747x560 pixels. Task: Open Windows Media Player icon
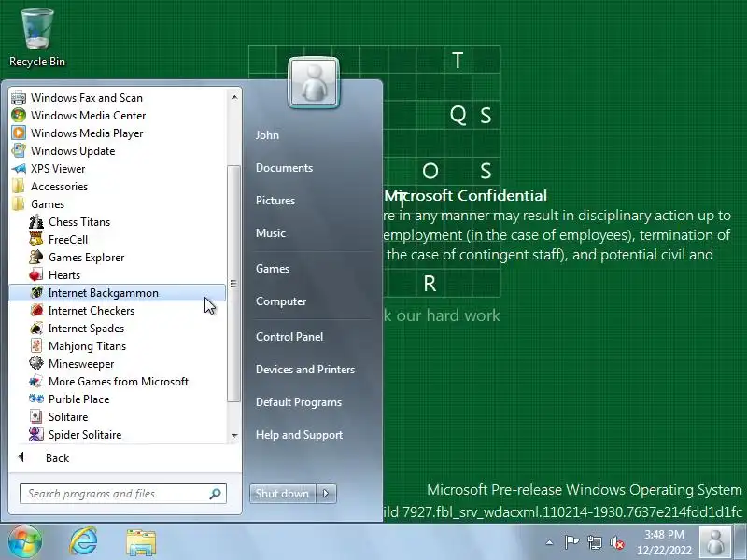click(19, 133)
